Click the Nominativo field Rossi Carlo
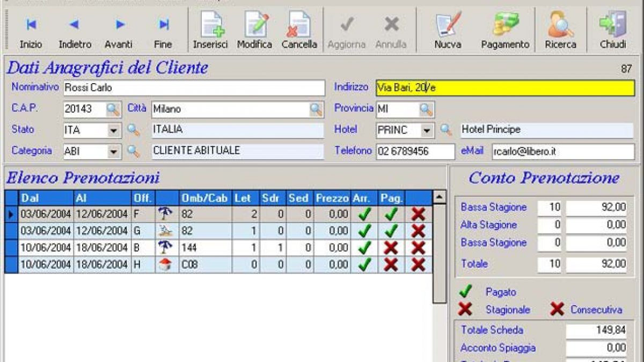 coord(194,88)
